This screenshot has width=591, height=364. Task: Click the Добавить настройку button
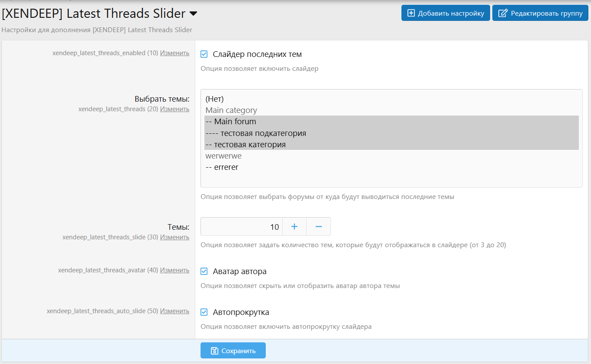(x=445, y=13)
